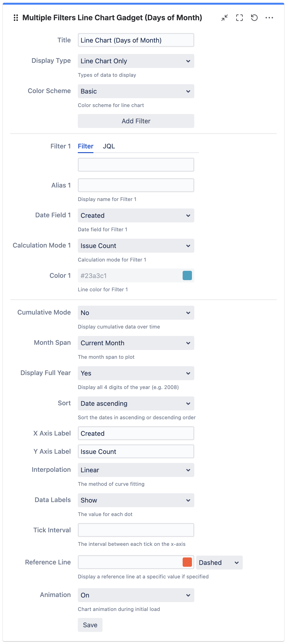287x644 pixels.
Task: Expand gadget to full screen
Action: point(239,18)
